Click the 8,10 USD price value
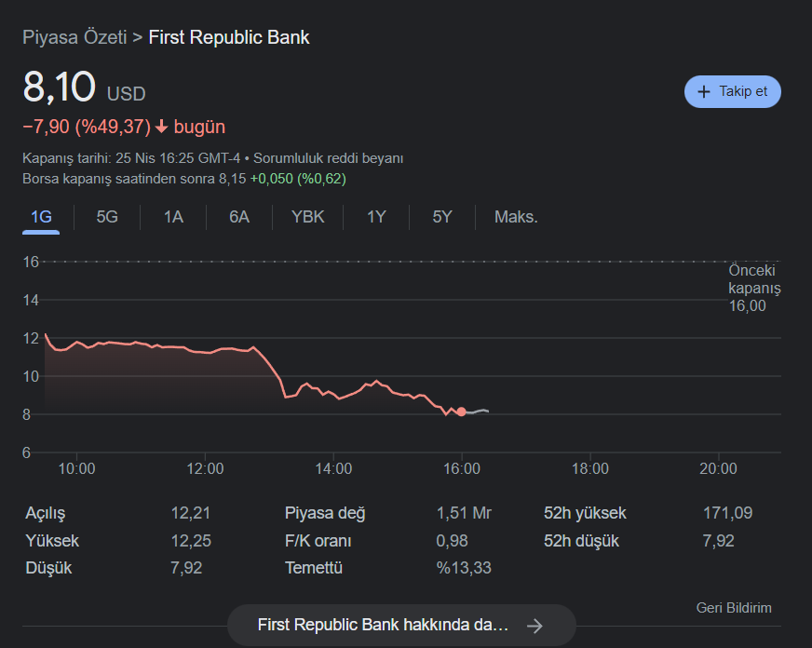Image resolution: width=812 pixels, height=648 pixels. 60,88
